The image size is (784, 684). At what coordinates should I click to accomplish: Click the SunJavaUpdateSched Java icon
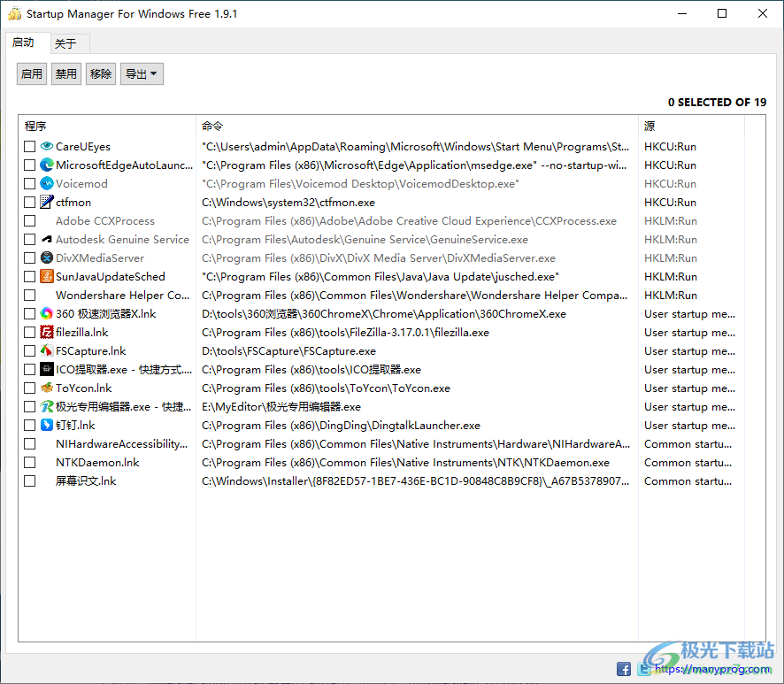pyautogui.click(x=47, y=276)
